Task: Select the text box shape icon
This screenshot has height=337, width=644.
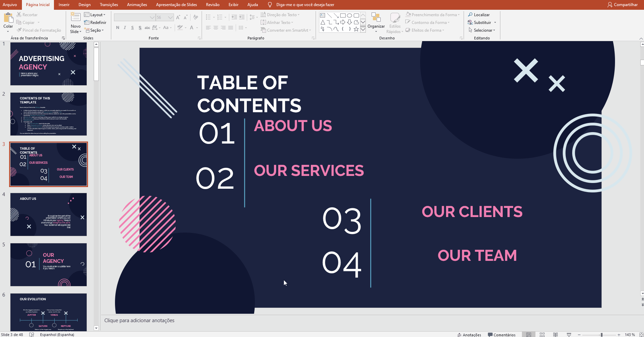Action: (323, 16)
